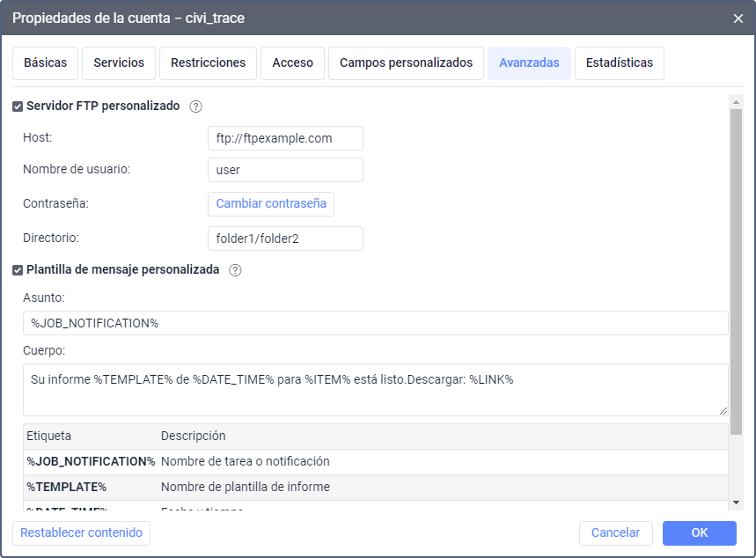This screenshot has height=558, width=756.
Task: Open the Servicios tab
Action: [x=119, y=63]
